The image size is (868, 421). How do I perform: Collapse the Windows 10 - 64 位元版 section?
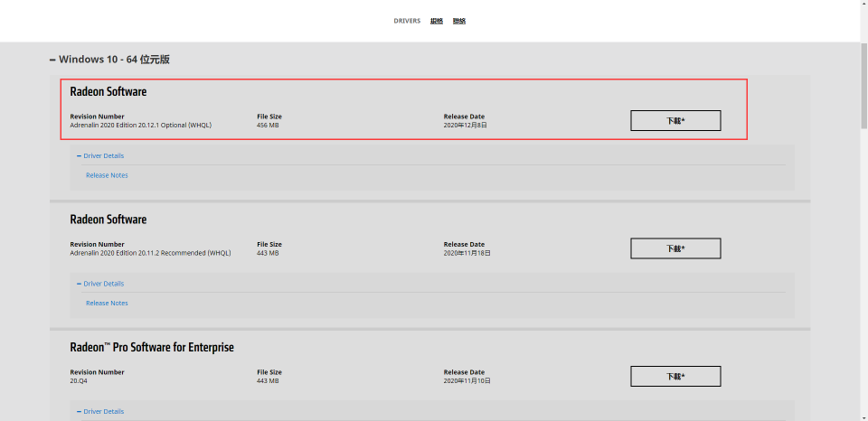click(109, 60)
